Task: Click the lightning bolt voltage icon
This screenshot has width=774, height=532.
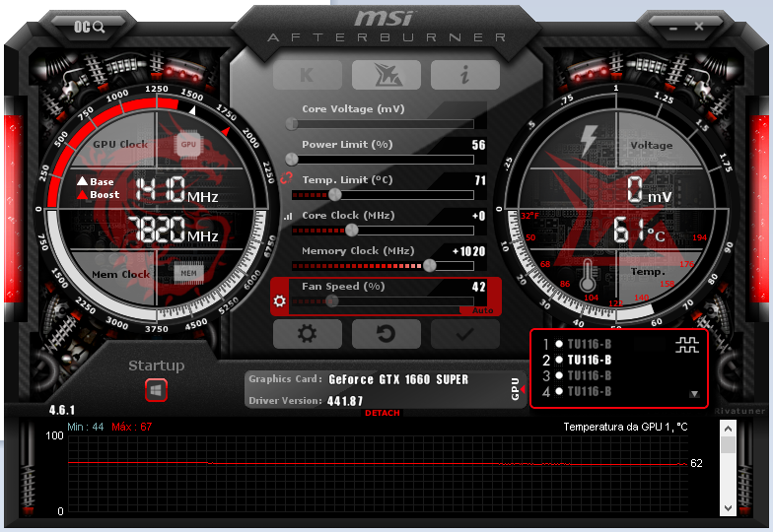Action: (589, 141)
